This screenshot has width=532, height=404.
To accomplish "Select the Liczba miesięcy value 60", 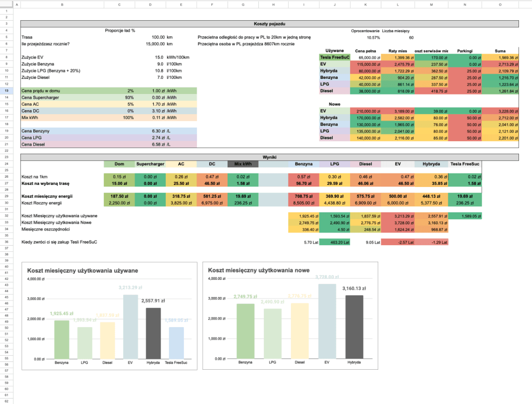I will [x=398, y=37].
